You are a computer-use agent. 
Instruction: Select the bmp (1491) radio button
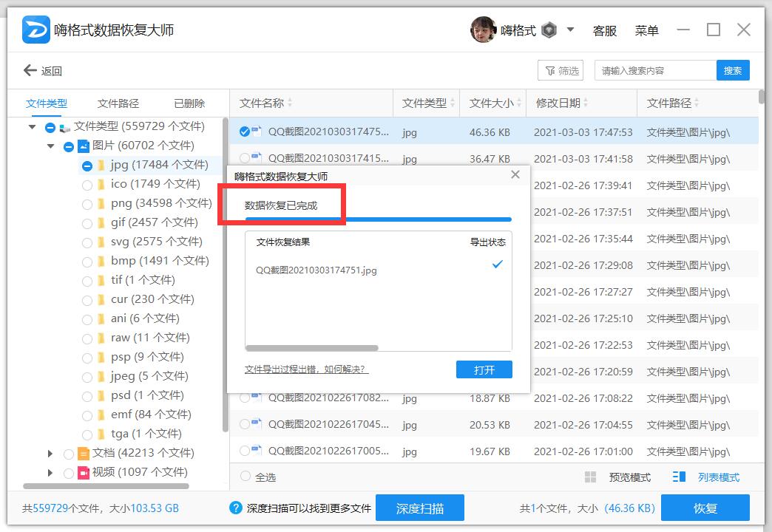[x=87, y=262]
